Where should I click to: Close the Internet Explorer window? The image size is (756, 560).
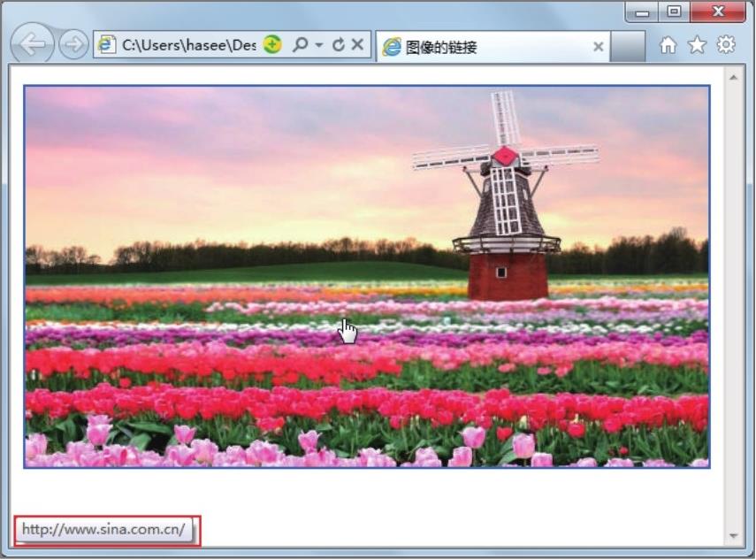click(718, 12)
